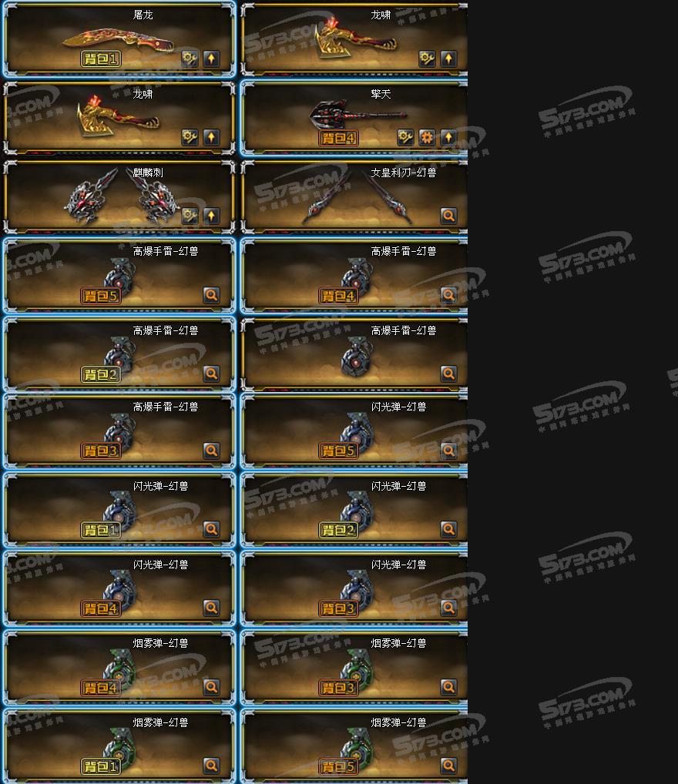This screenshot has width=678, height=784.
Task: Open the wrench settings icon on 麒麟刺
Action: coord(190,216)
